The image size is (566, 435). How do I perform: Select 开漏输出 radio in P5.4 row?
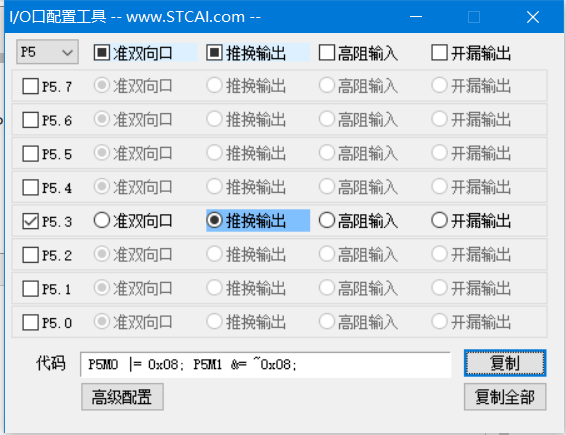click(x=439, y=187)
